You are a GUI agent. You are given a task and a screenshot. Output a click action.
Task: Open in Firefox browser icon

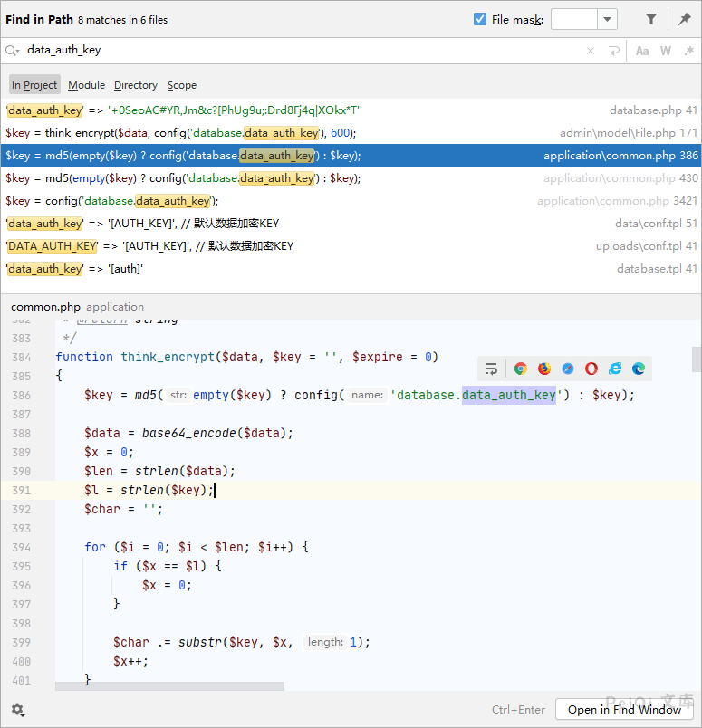tap(543, 369)
